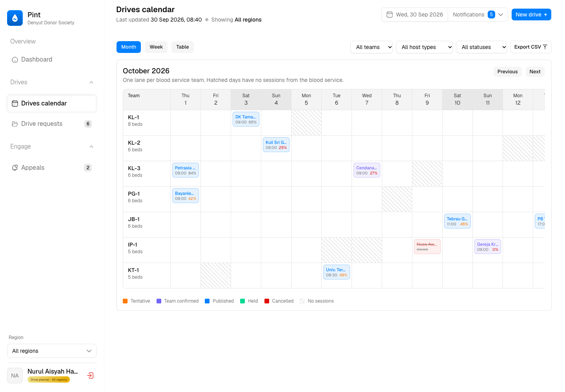Expand the Notifications chevron

click(501, 15)
